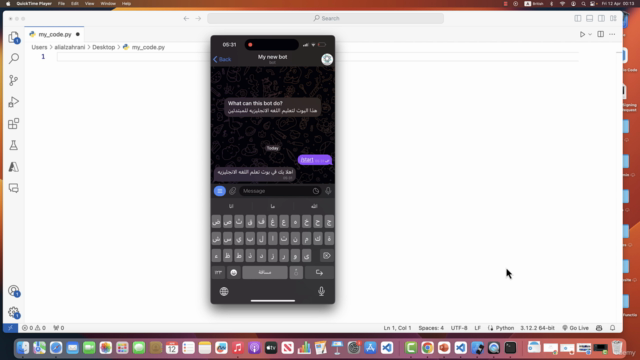Open the Accounts menu icon
This screenshot has height=360, width=640.
(14, 291)
